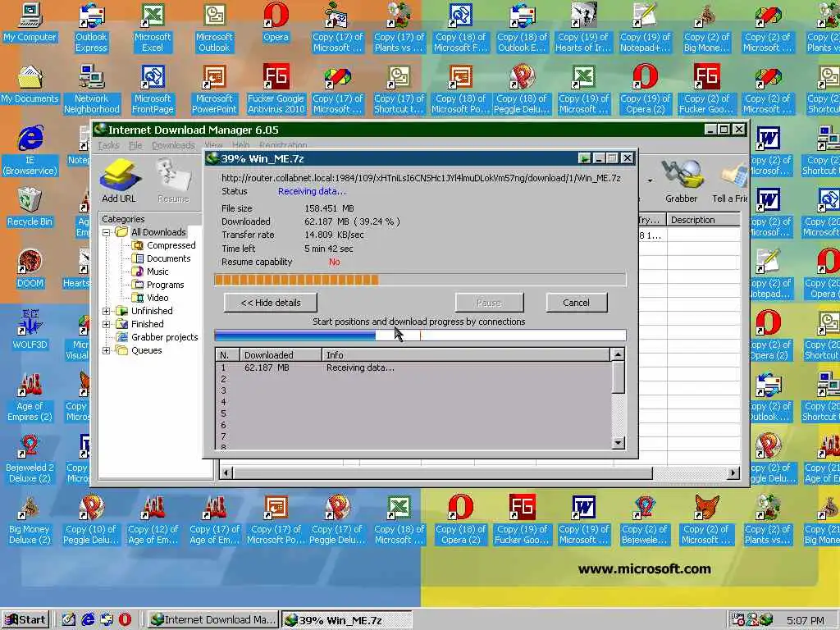840x630 pixels.
Task: Open the Tasks menu
Action: click(x=109, y=145)
